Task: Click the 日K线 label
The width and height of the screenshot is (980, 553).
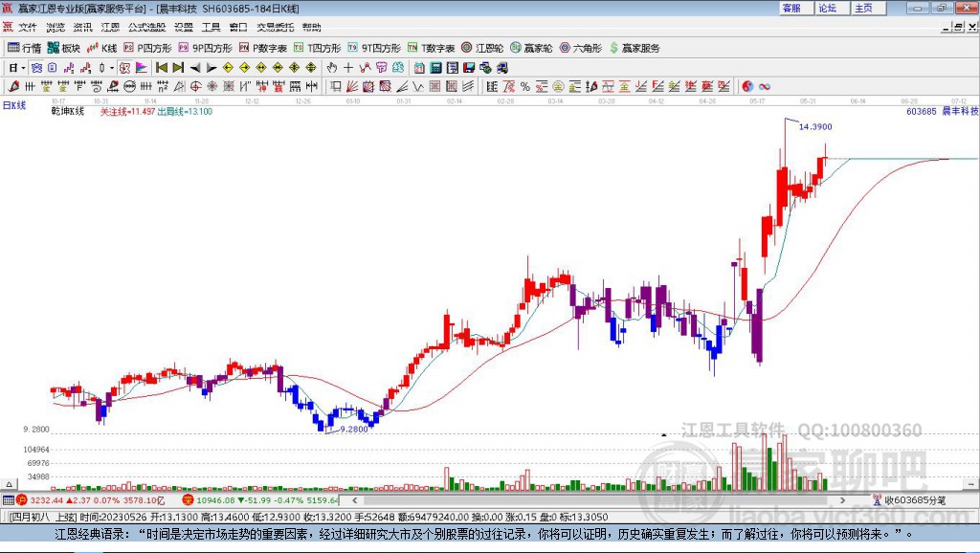Action: point(14,105)
